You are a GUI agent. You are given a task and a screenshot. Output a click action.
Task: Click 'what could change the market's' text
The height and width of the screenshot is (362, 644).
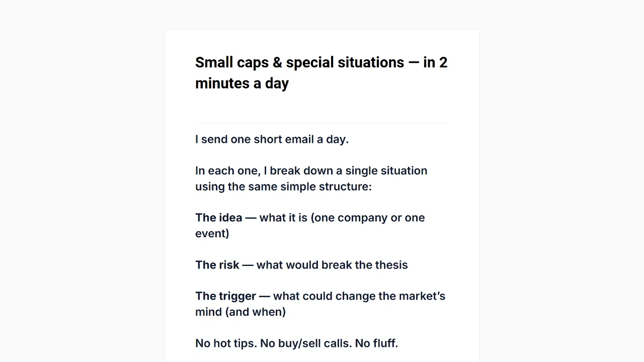click(359, 296)
